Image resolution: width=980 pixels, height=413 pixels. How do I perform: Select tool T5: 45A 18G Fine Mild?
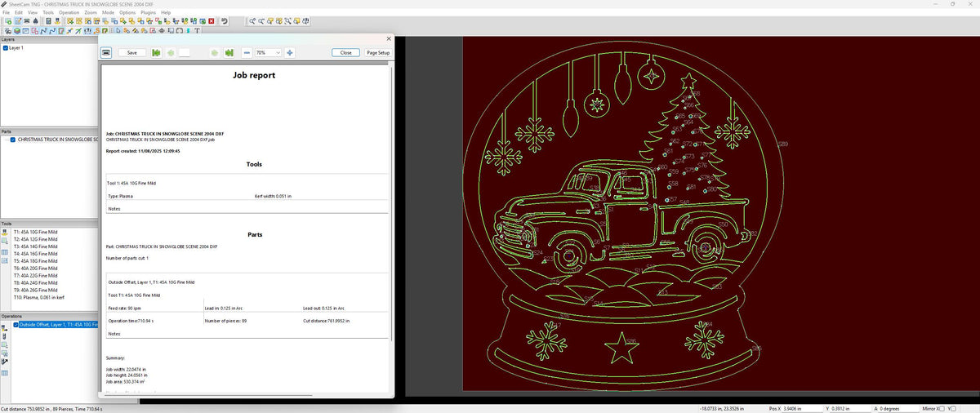tap(36, 261)
